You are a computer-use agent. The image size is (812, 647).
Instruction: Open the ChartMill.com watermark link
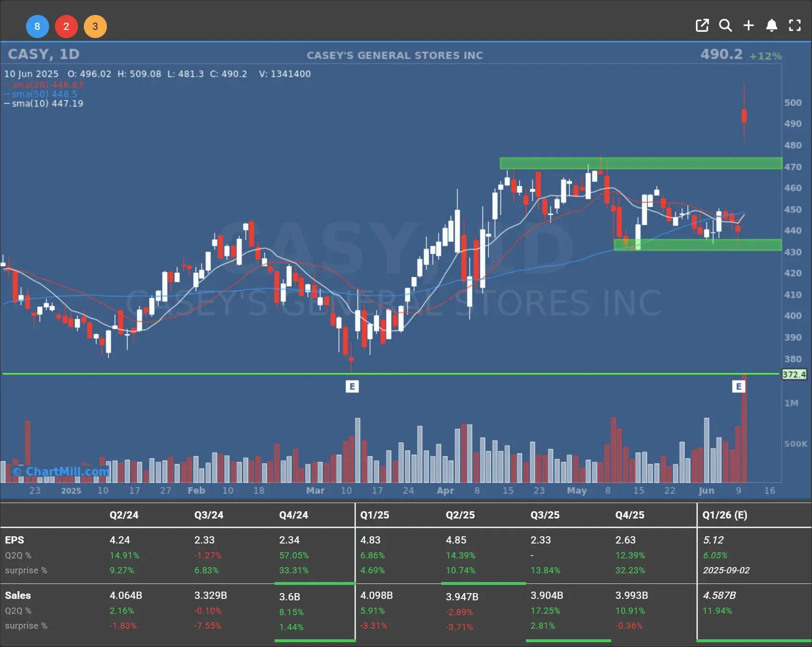tap(61, 471)
